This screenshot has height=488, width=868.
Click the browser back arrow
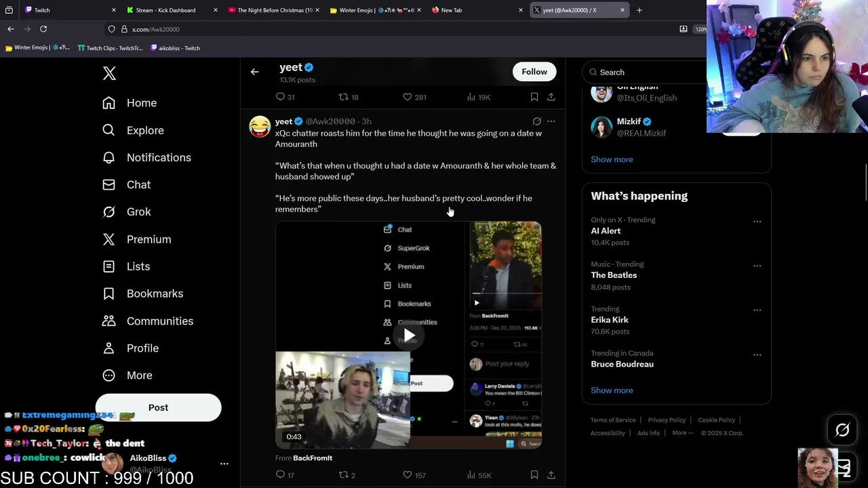(11, 29)
